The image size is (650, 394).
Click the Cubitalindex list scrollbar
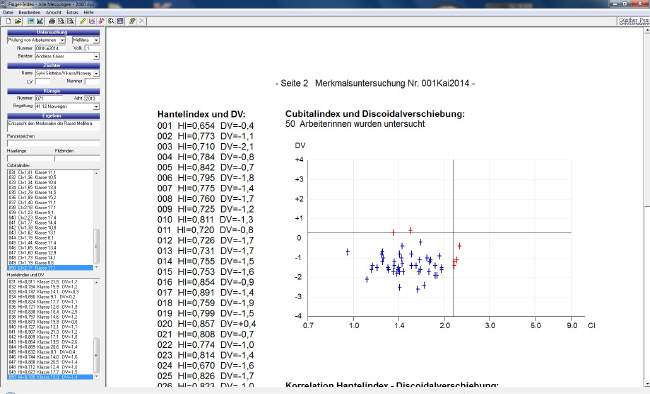pyautogui.click(x=97, y=219)
